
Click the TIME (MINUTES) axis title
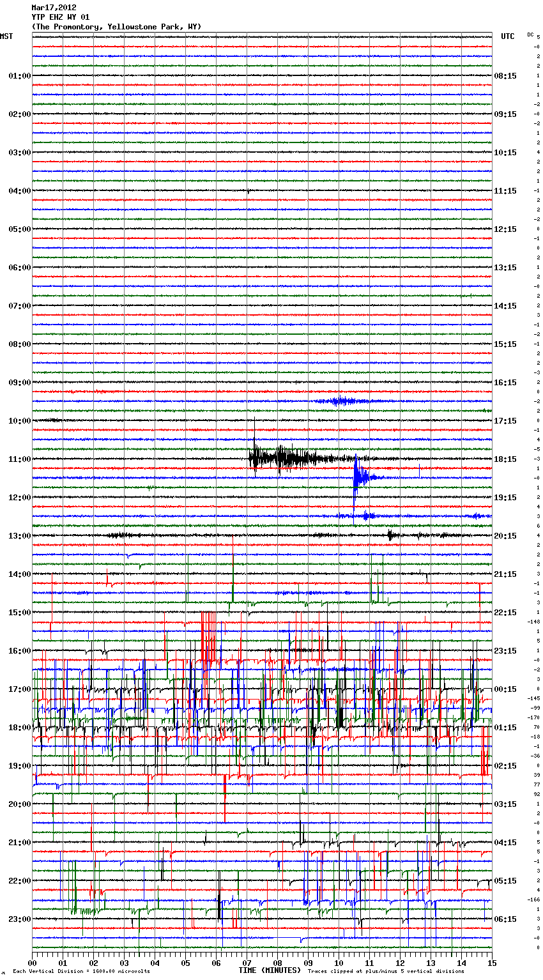pyautogui.click(x=270, y=970)
